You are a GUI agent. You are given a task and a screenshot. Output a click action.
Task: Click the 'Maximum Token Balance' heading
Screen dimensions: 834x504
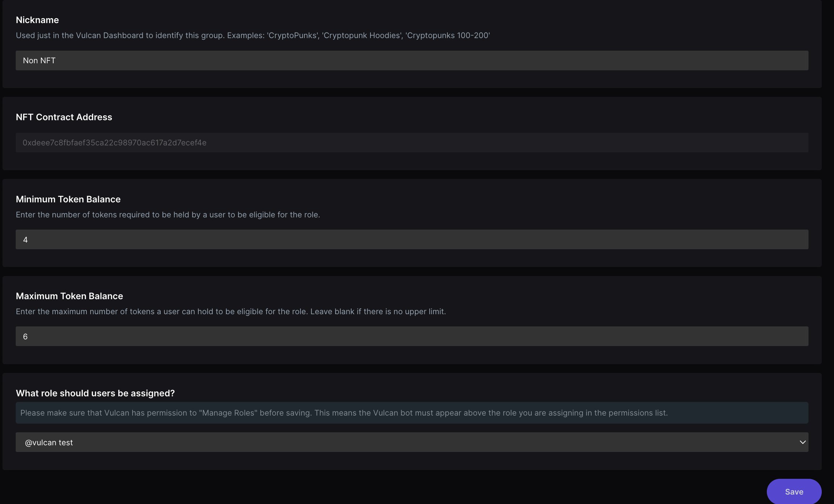[69, 296]
